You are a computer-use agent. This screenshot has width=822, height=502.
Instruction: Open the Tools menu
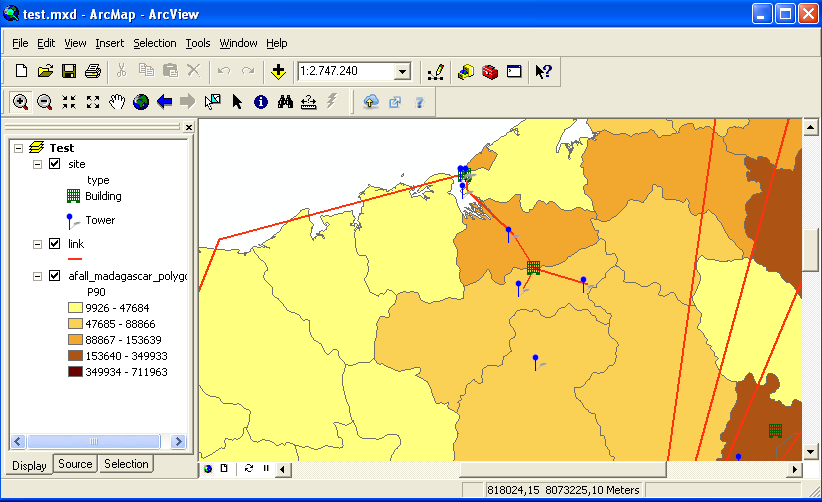point(198,43)
